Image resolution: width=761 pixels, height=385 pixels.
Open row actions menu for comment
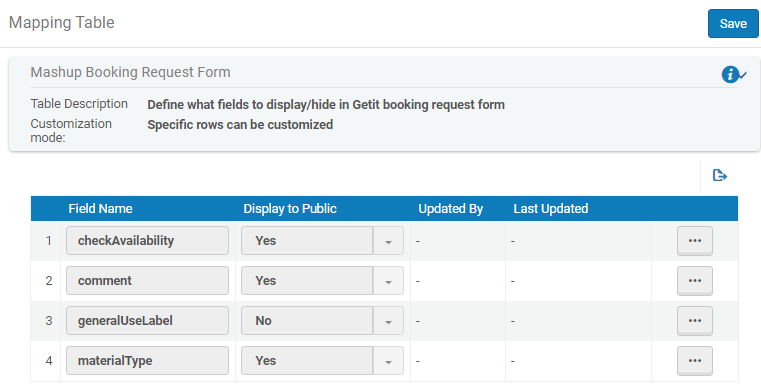695,281
